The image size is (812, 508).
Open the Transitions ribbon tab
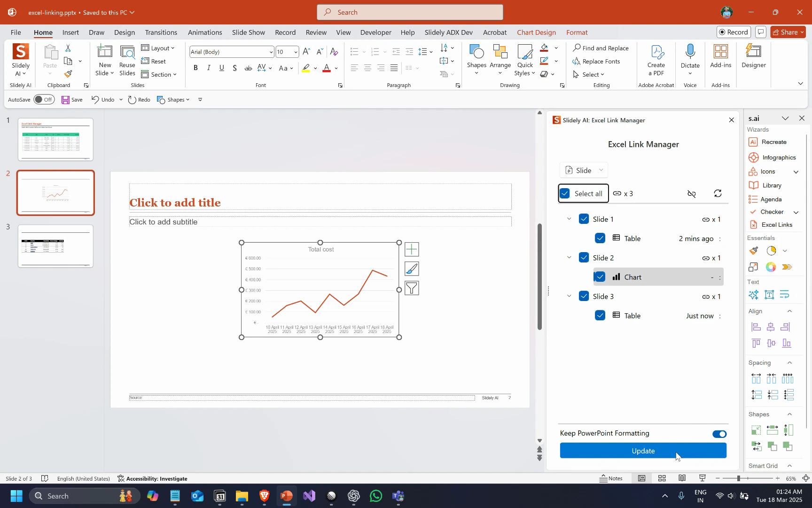161,32
